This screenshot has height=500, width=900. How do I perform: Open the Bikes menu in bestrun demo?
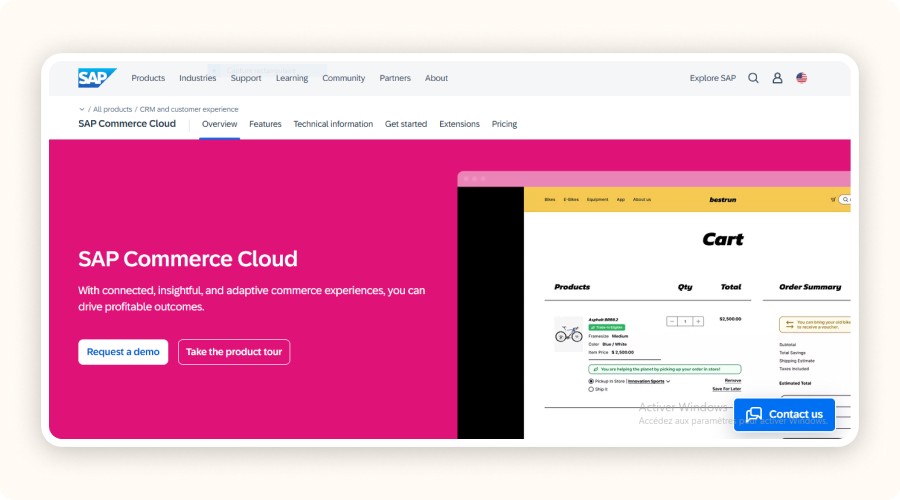(550, 200)
